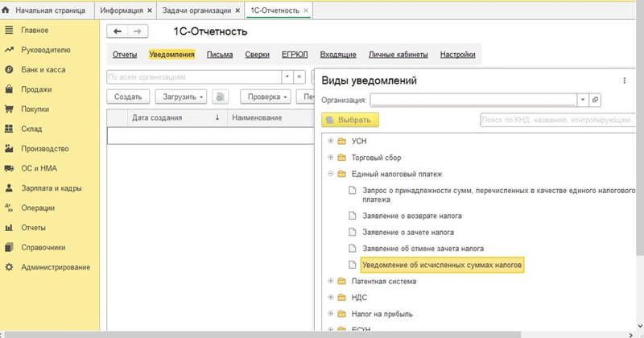Open the Личные кабинеты link
Image resolution: width=644 pixels, height=338 pixels.
point(398,54)
